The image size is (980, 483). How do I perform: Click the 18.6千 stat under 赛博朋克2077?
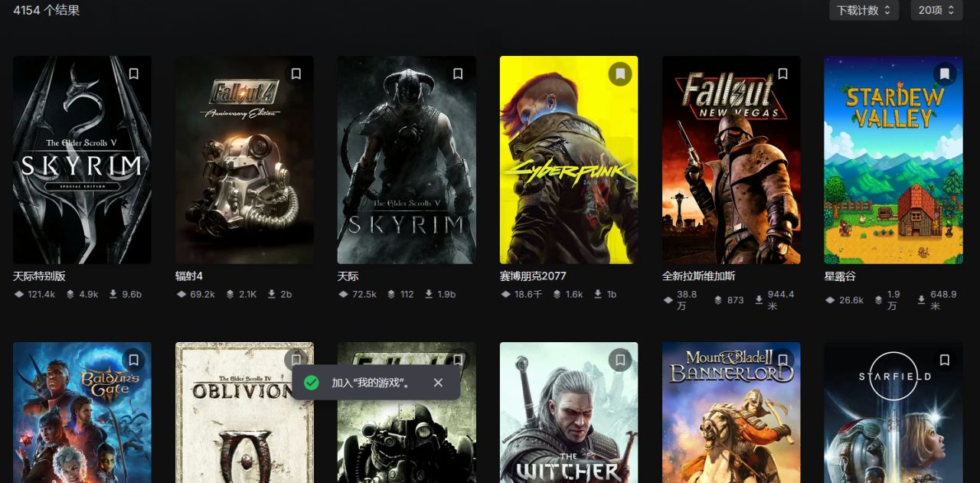pos(528,295)
